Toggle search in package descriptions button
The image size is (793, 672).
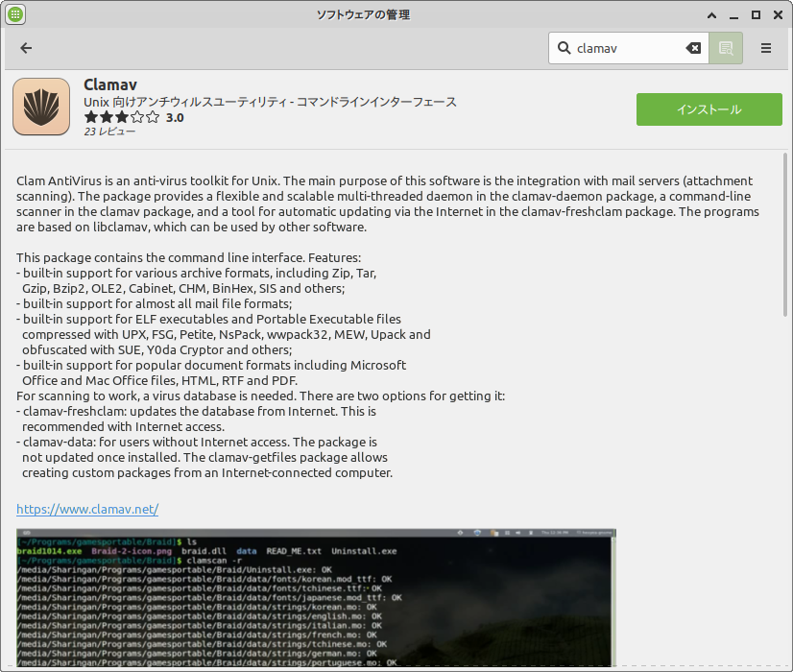coord(726,48)
